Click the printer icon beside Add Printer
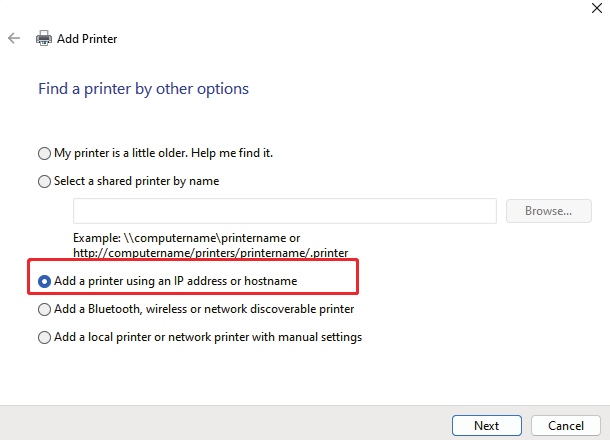The height and width of the screenshot is (440, 610). 44,38
